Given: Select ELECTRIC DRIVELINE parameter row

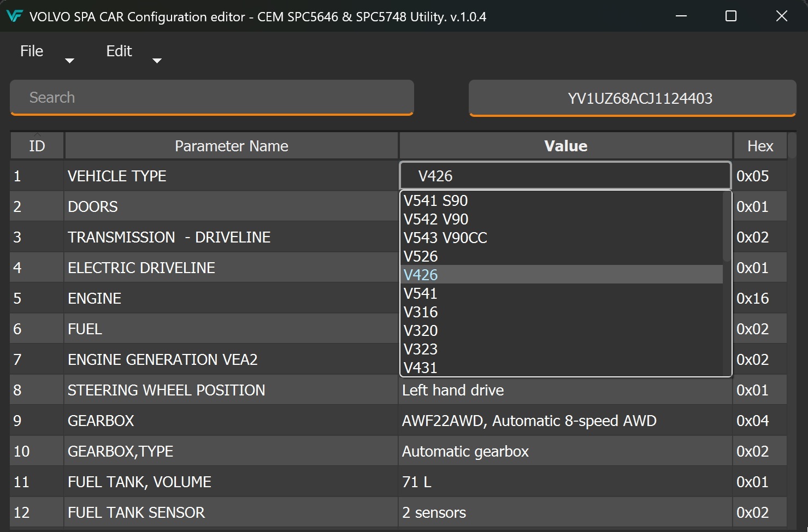Looking at the screenshot, I should (x=231, y=268).
